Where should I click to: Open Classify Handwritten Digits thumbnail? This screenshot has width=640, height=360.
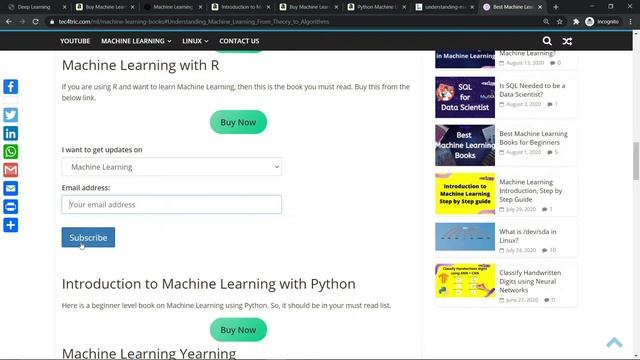tap(465, 281)
